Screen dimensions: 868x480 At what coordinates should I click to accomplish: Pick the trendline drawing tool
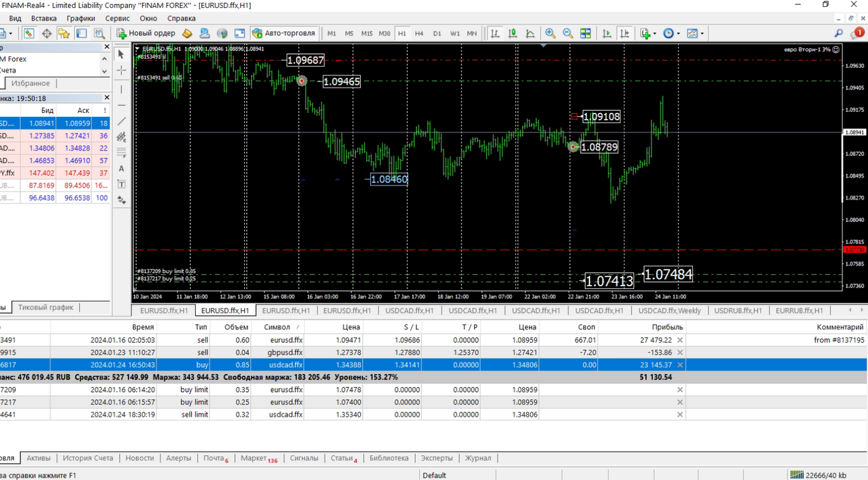[x=121, y=122]
